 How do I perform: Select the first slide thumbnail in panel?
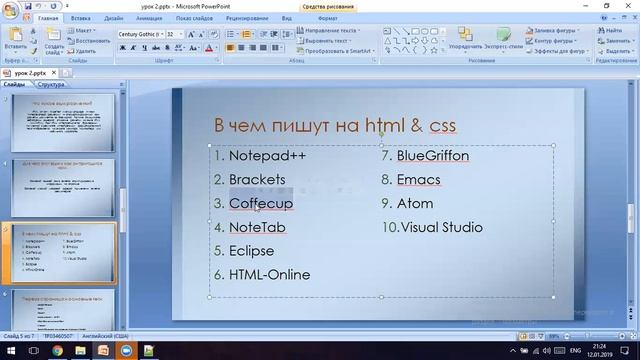(63, 122)
